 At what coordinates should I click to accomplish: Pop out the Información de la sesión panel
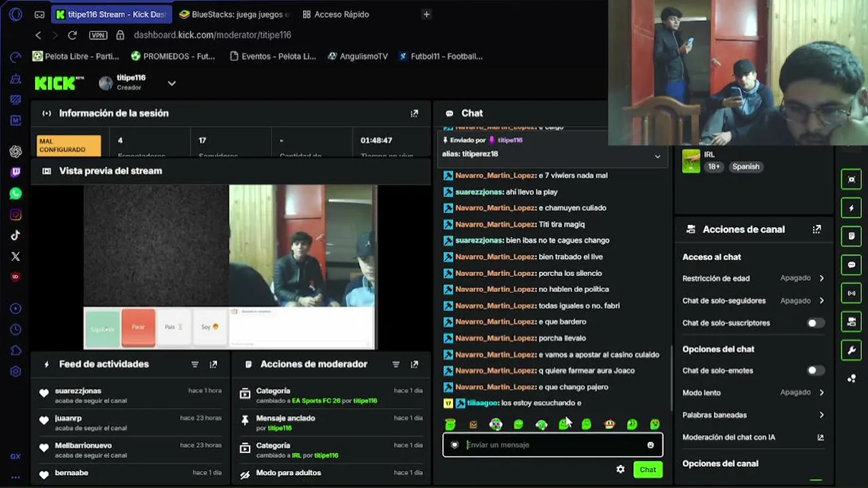pos(414,114)
